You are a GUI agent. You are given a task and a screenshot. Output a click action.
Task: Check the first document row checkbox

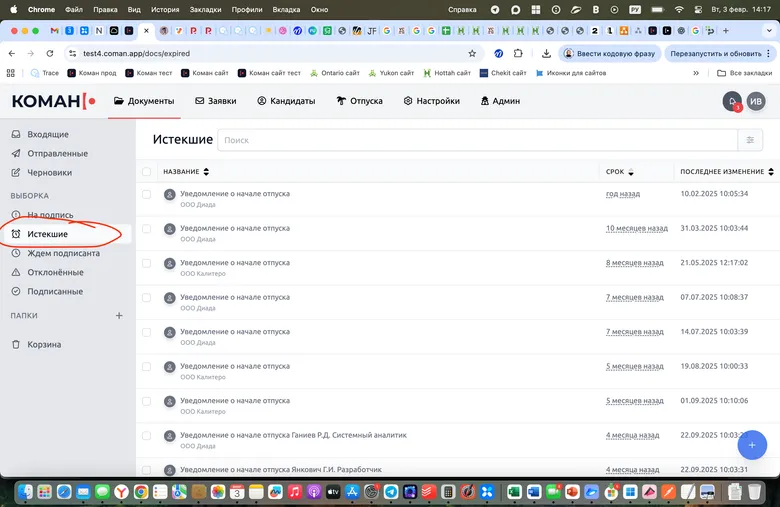pos(146,194)
